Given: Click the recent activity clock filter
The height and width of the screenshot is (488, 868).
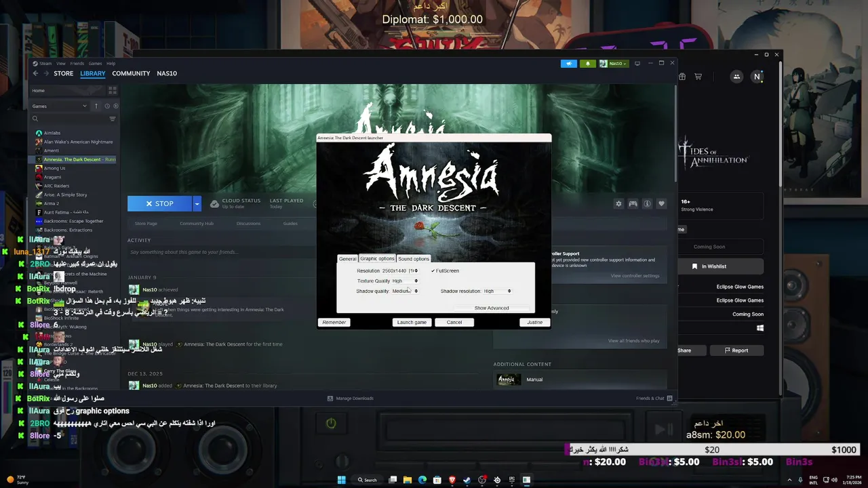Looking at the screenshot, I should pos(107,106).
